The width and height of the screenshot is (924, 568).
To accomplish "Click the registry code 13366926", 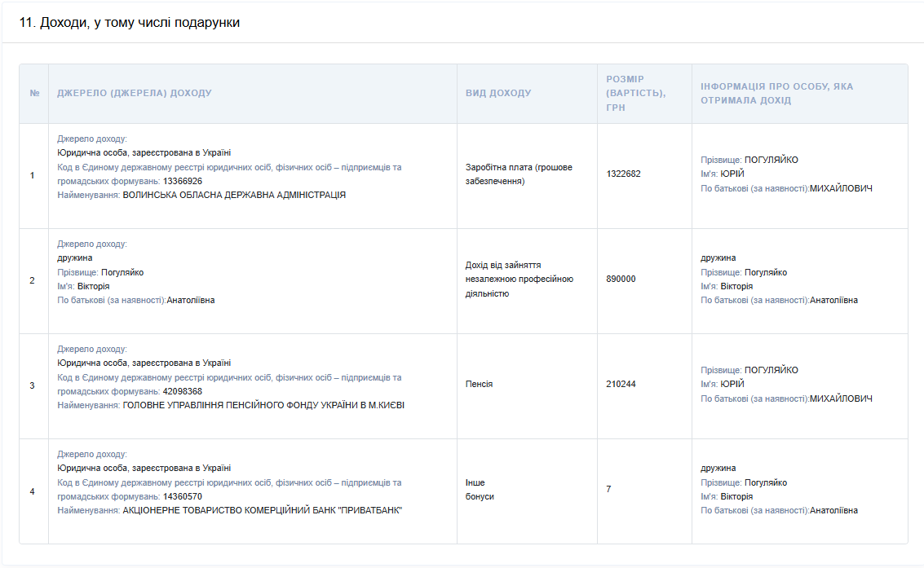I will click(183, 181).
